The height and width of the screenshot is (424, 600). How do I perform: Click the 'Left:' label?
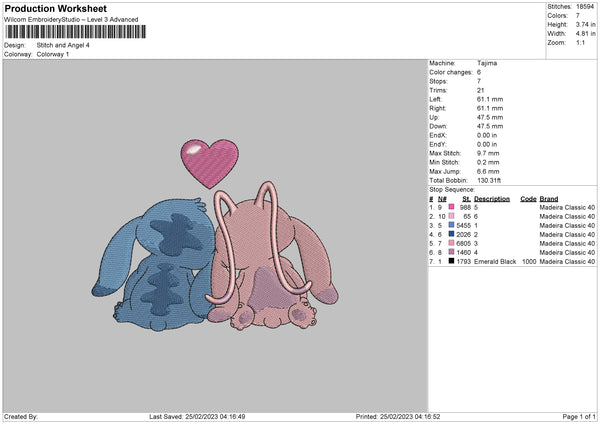point(435,99)
